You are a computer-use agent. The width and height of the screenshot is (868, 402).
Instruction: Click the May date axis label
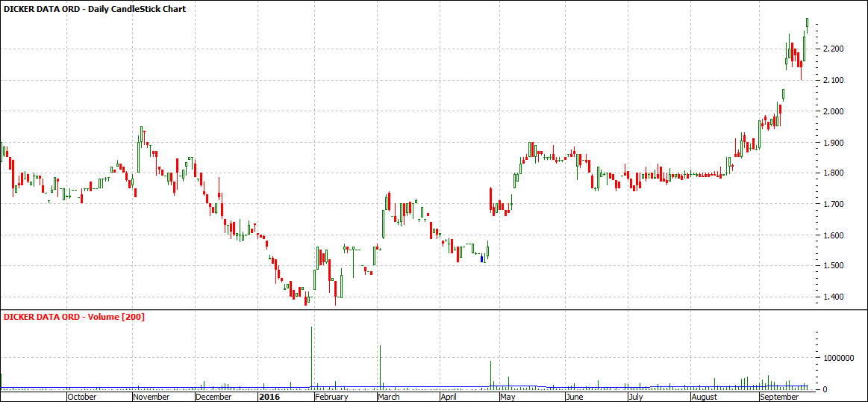507,397
